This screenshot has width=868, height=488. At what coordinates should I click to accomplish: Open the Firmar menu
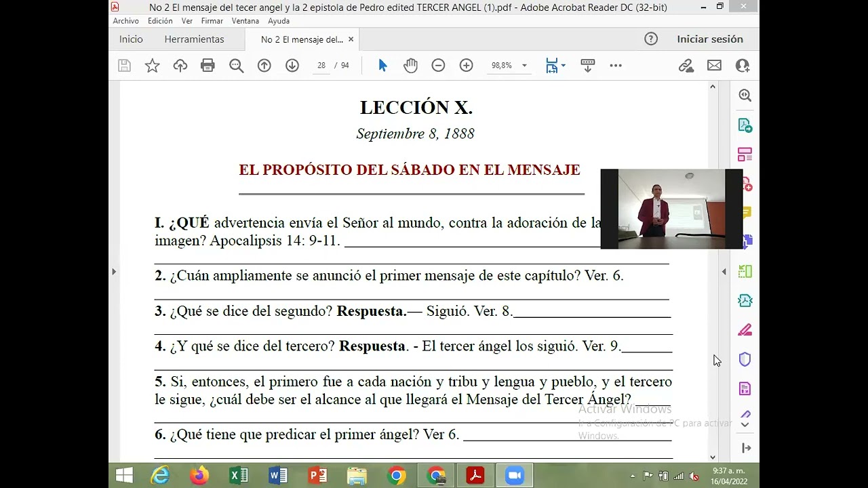click(212, 21)
